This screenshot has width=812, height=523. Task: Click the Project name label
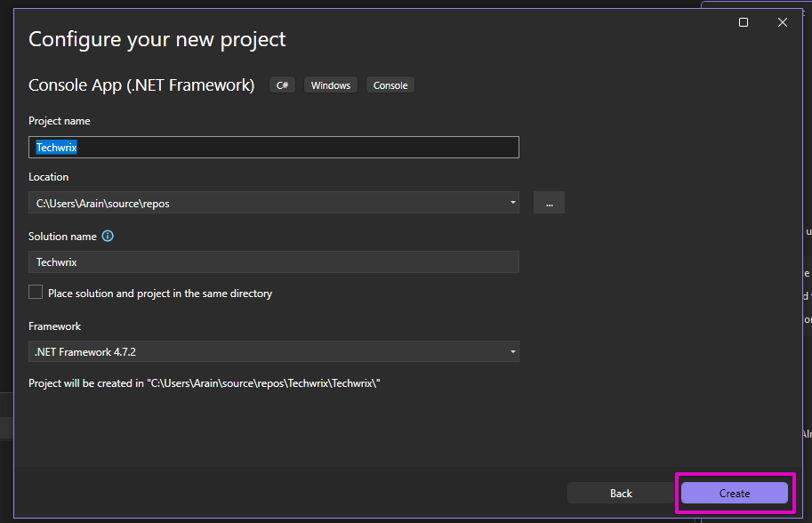(x=60, y=121)
